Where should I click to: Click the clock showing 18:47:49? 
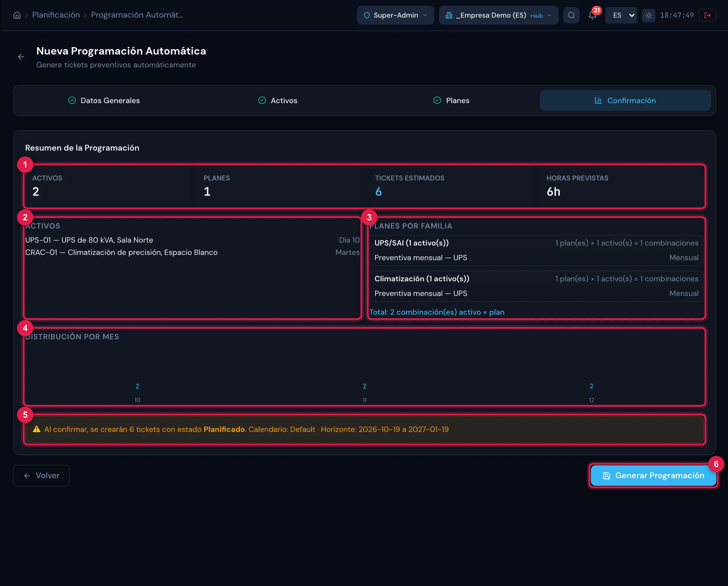pos(677,15)
